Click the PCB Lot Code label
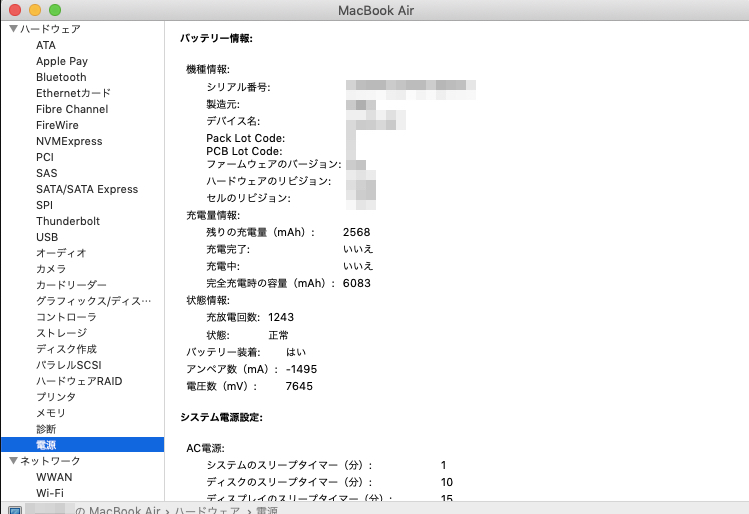The height and width of the screenshot is (514, 749). (244, 151)
